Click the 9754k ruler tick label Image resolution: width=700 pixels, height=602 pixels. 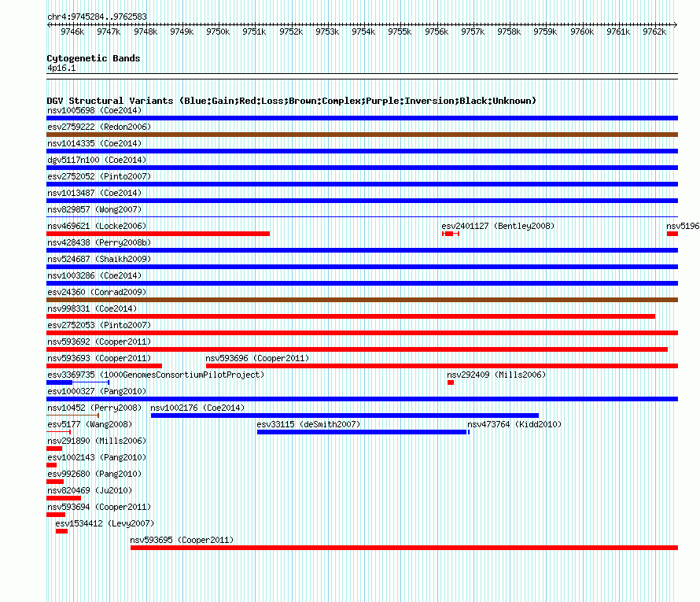point(363,31)
